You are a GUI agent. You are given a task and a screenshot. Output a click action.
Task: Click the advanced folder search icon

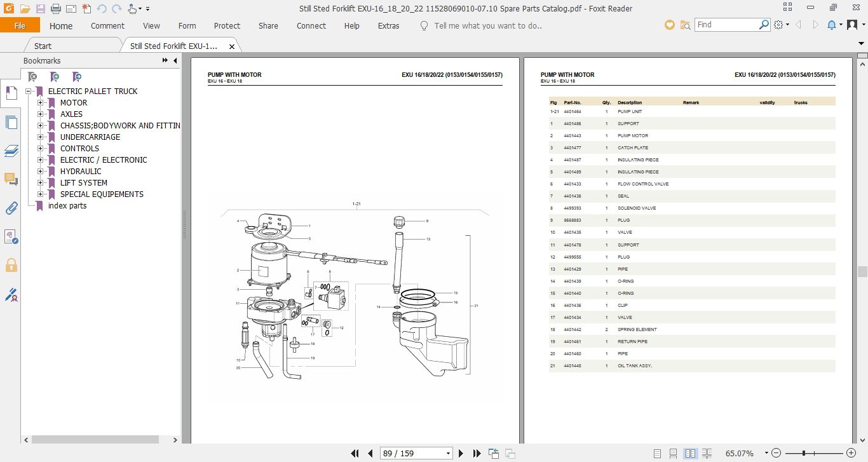(685, 25)
